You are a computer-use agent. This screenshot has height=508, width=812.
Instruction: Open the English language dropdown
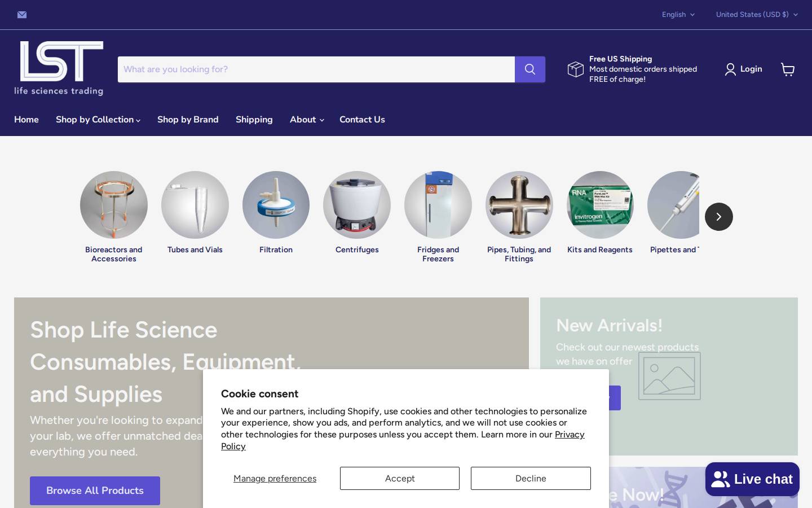678,15
